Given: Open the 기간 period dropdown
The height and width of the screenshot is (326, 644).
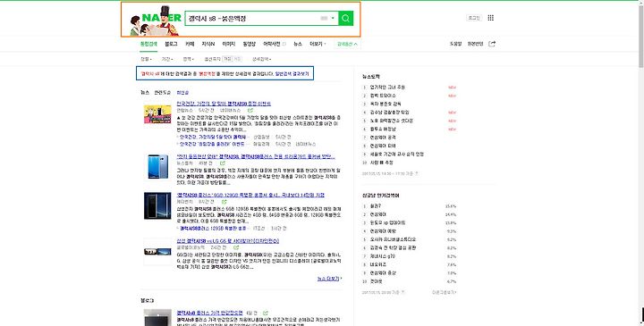Looking at the screenshot, I should [x=166, y=59].
